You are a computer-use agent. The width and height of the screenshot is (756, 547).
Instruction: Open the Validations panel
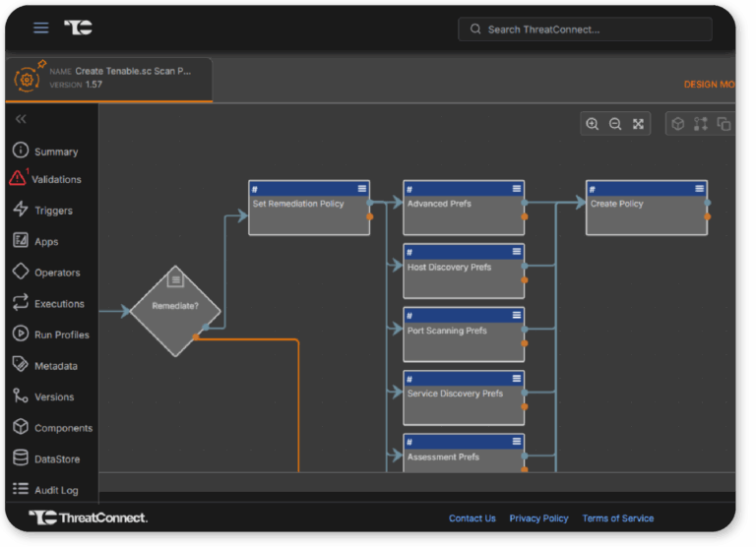tap(55, 179)
